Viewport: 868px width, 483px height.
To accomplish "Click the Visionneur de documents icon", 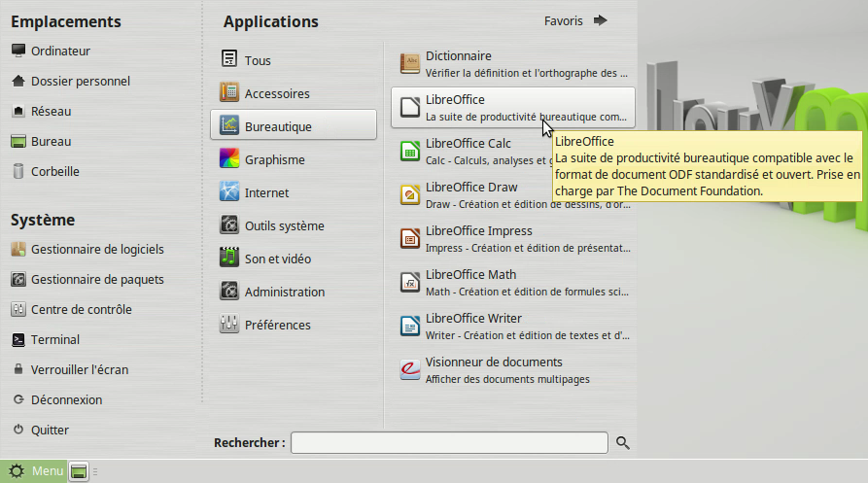I will pos(409,369).
